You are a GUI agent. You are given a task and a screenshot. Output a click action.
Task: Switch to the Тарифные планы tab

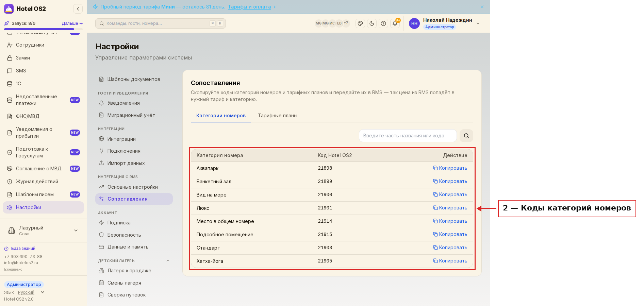[x=278, y=116]
